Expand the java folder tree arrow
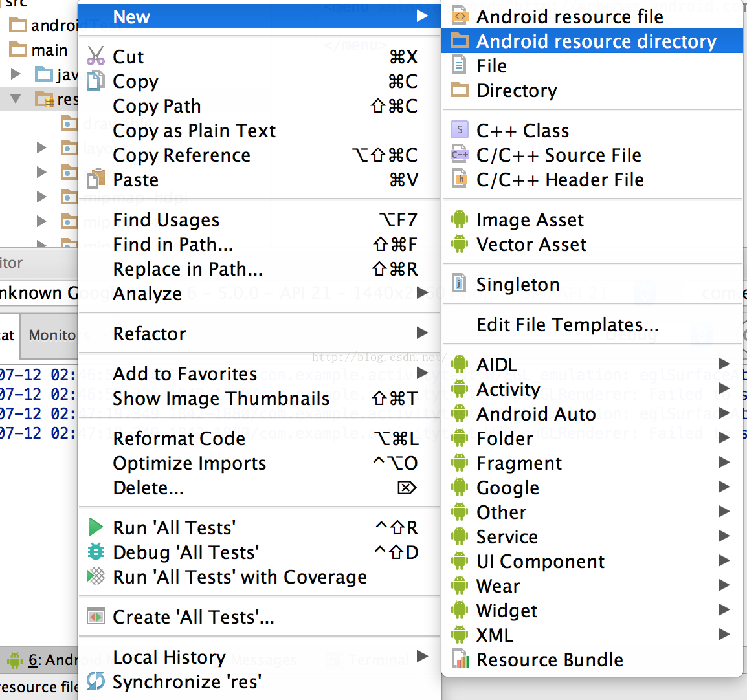The width and height of the screenshot is (747, 700). click(x=16, y=74)
